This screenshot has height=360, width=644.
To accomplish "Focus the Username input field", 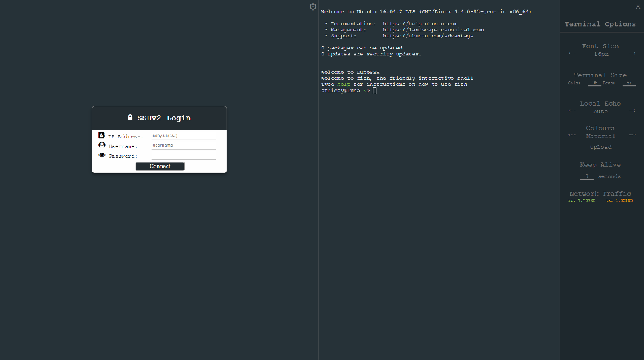I will click(184, 145).
